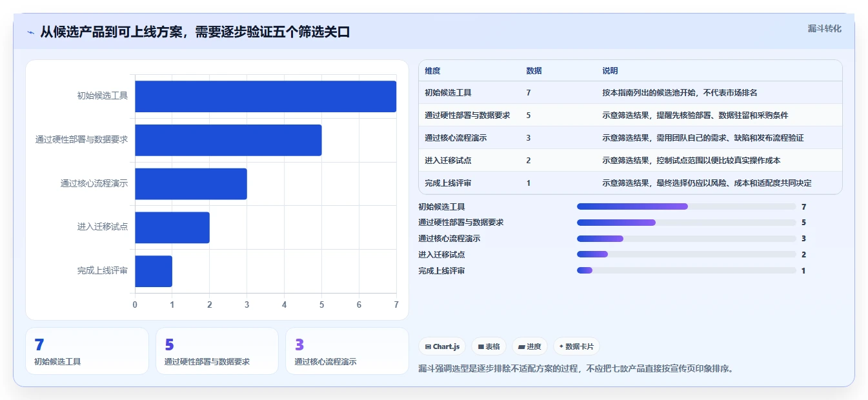
Task: Click the data card showing 5
Action: pyautogui.click(x=217, y=351)
